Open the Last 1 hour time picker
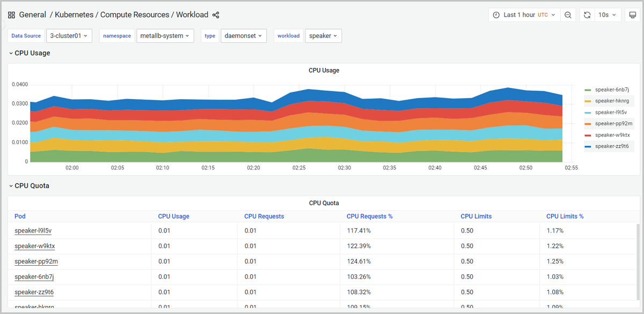The width and height of the screenshot is (644, 314). point(524,15)
